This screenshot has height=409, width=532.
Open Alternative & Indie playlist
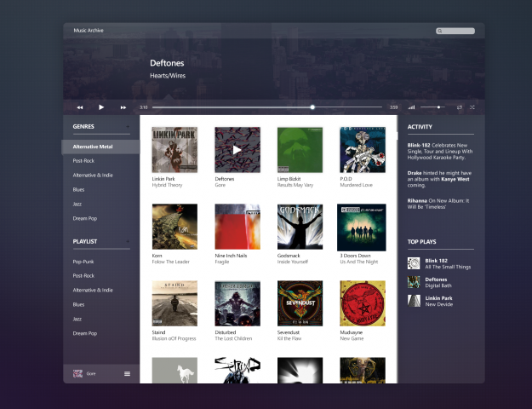93,290
